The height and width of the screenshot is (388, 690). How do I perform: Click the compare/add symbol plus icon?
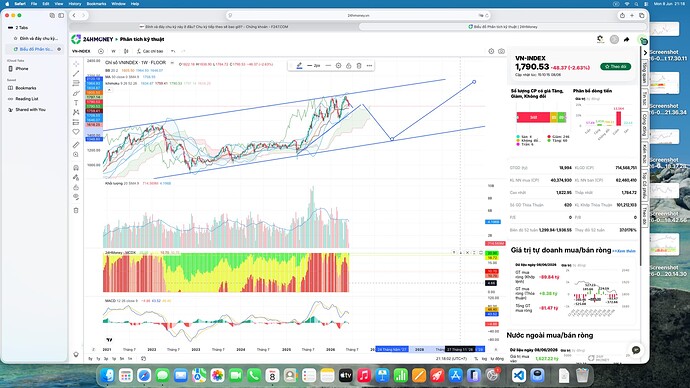[101, 51]
